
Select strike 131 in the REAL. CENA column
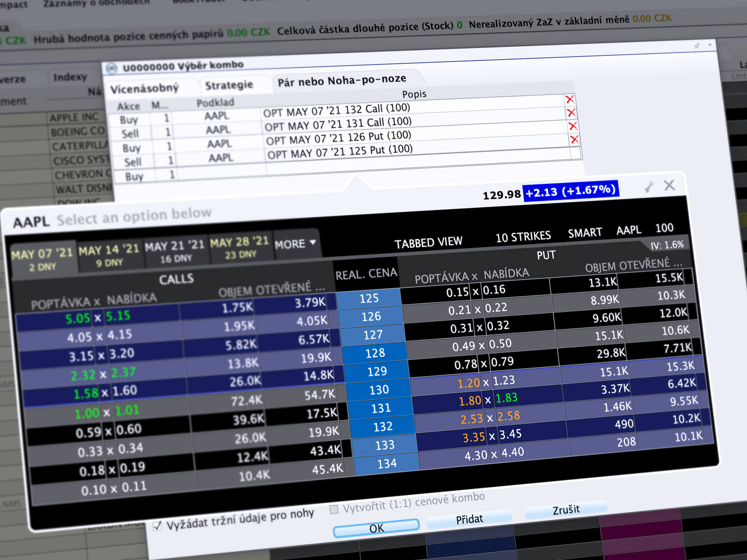point(381,408)
